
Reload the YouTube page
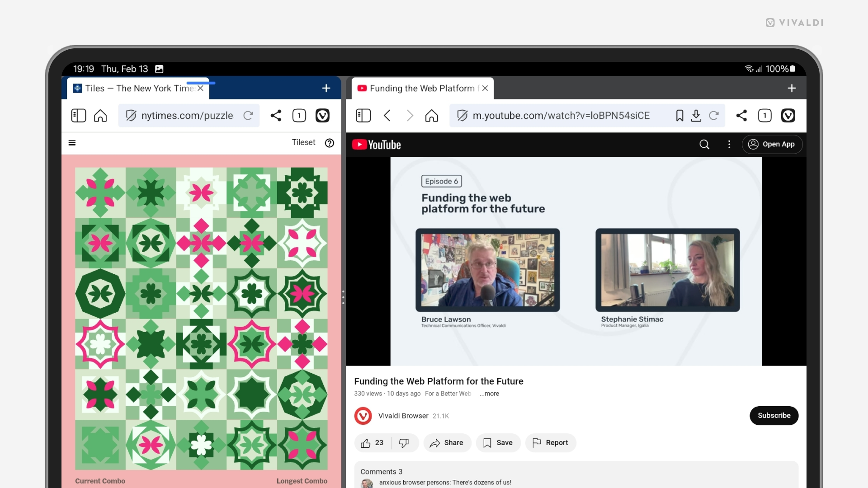click(714, 116)
